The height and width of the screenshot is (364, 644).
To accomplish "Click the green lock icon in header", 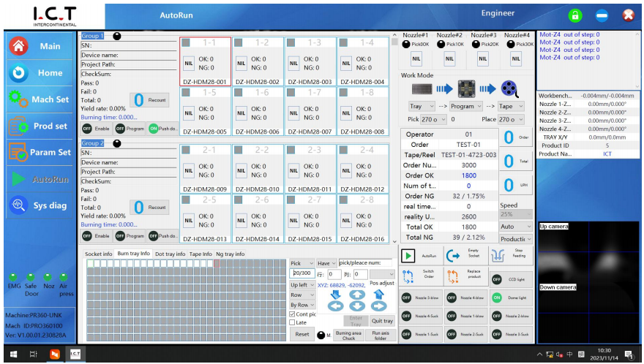I will pyautogui.click(x=577, y=15).
